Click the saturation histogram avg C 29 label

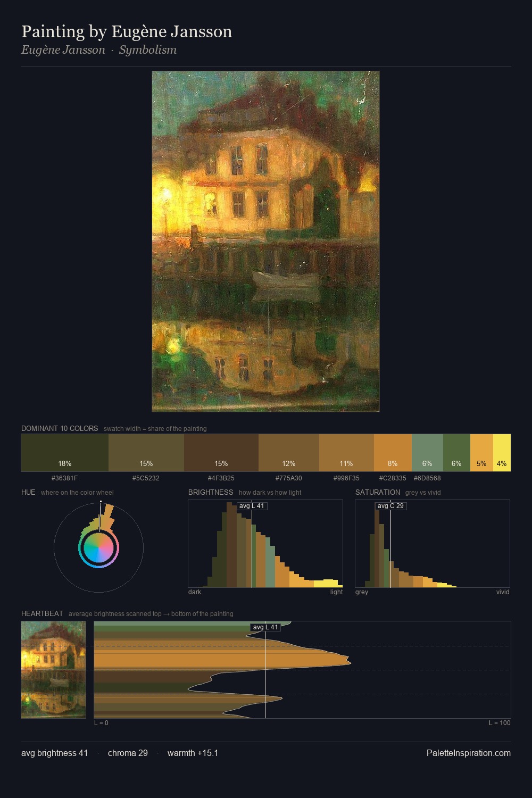pos(390,506)
